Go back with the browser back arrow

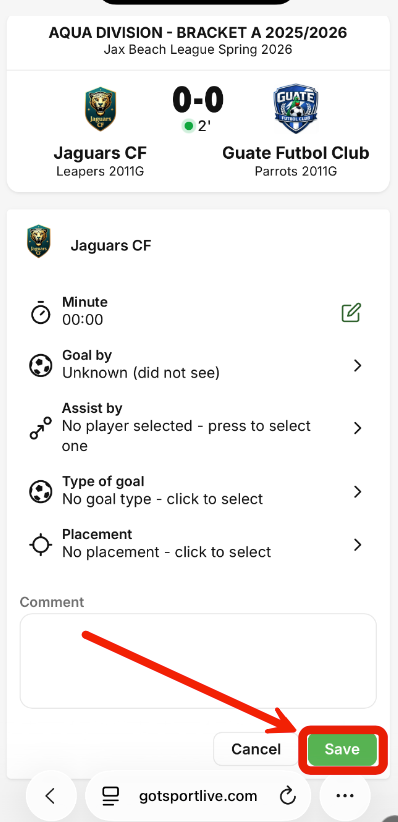[50, 796]
